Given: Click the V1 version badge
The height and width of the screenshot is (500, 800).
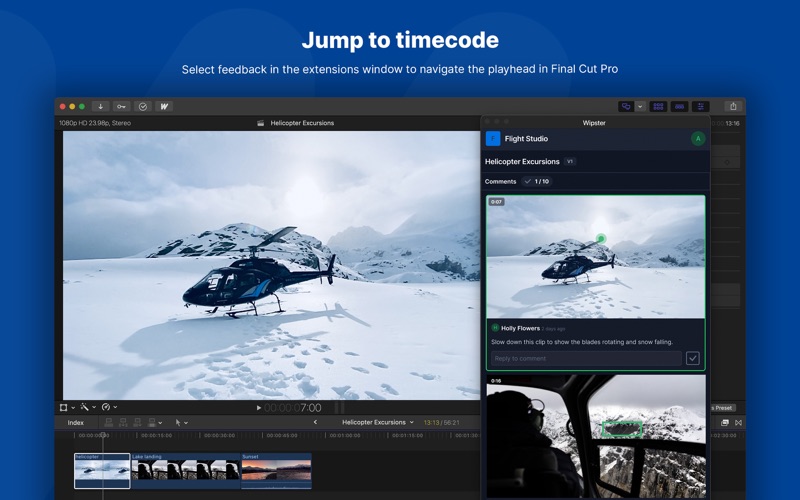Looking at the screenshot, I should [x=570, y=161].
